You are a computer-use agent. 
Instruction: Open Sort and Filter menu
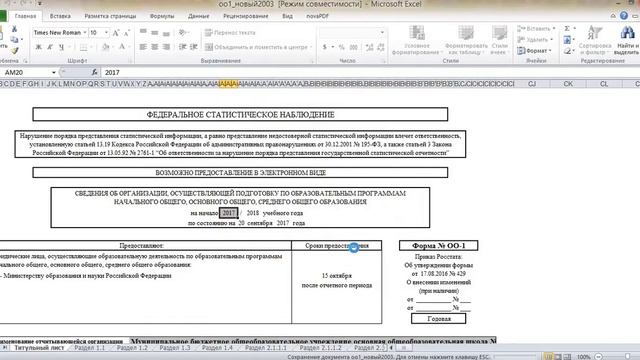pos(594,40)
